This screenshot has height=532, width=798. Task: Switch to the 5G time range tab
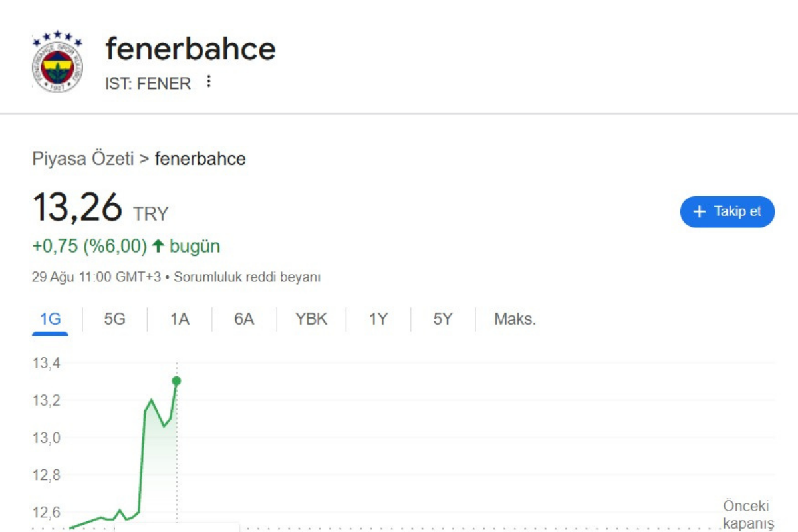click(x=114, y=319)
